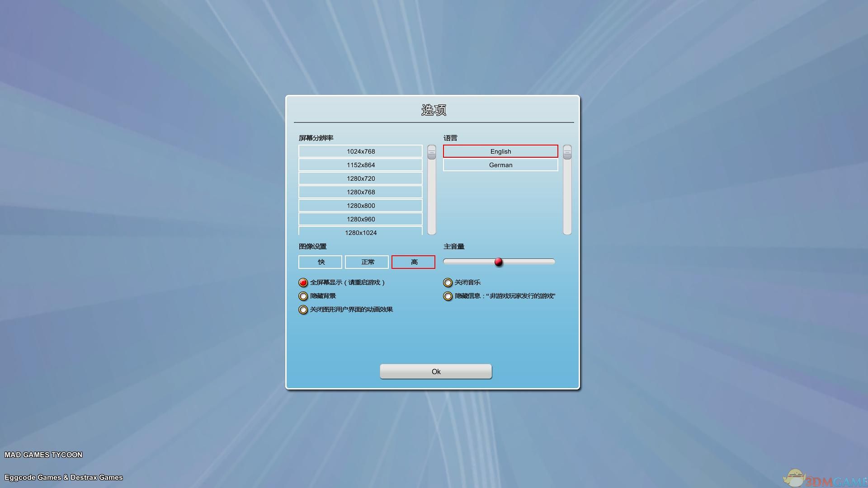
Task: Toggle the 关闭音乐 mute music option
Action: [448, 282]
